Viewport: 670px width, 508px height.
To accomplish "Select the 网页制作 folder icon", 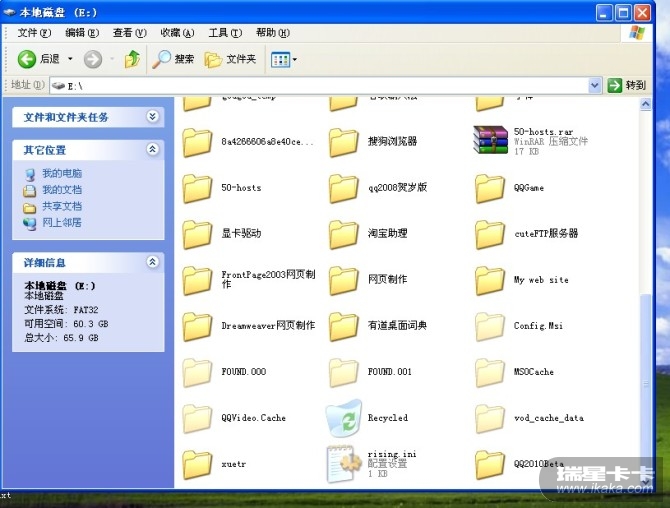I will tap(344, 281).
